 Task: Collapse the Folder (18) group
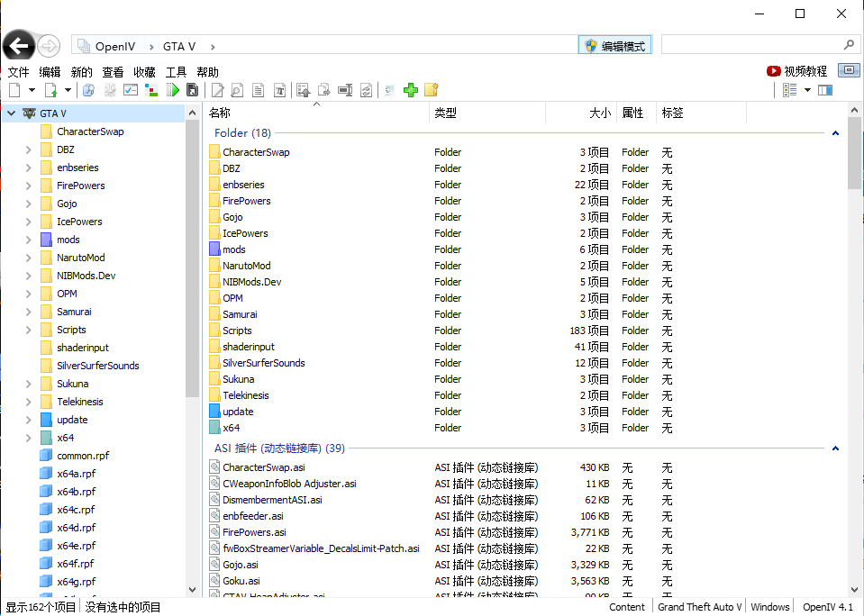pos(835,132)
